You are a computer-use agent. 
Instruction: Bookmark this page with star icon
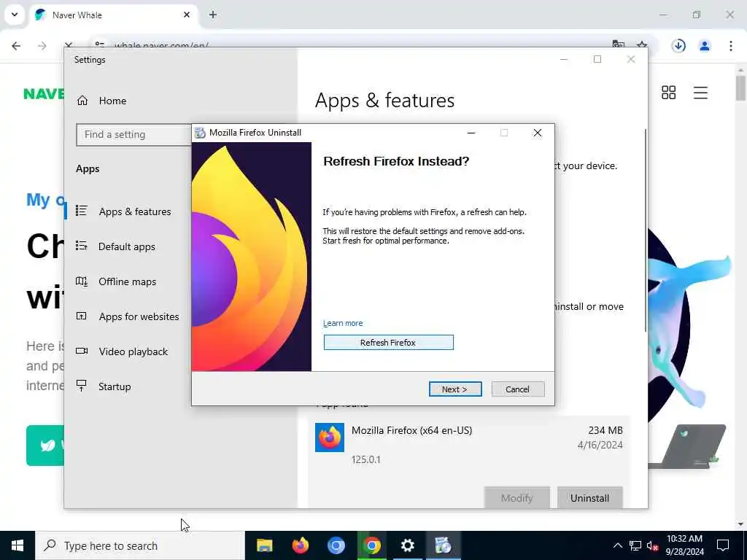(642, 44)
